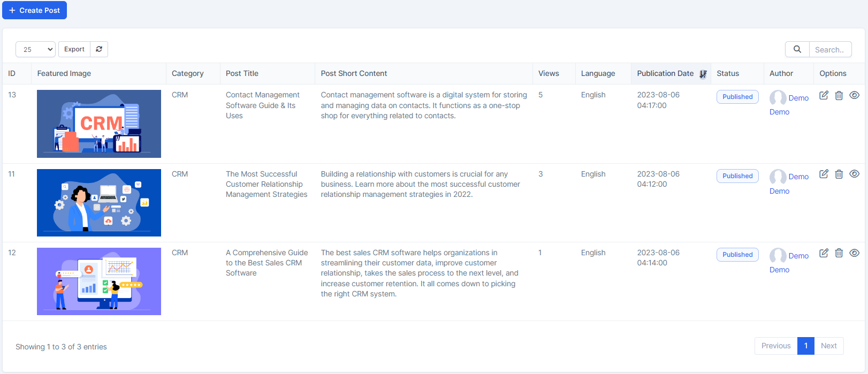Screen dimensions: 868x374
Task: Edit post 13 via pencil icon
Action: (x=824, y=95)
